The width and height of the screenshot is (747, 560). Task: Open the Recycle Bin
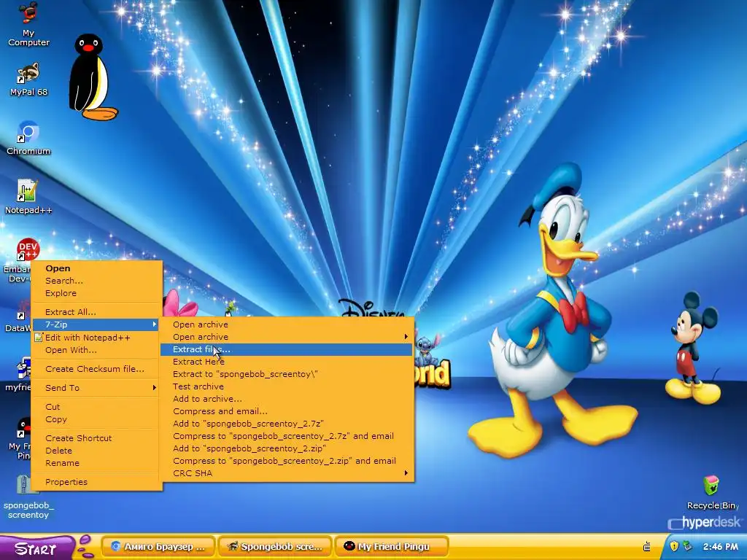(x=712, y=492)
